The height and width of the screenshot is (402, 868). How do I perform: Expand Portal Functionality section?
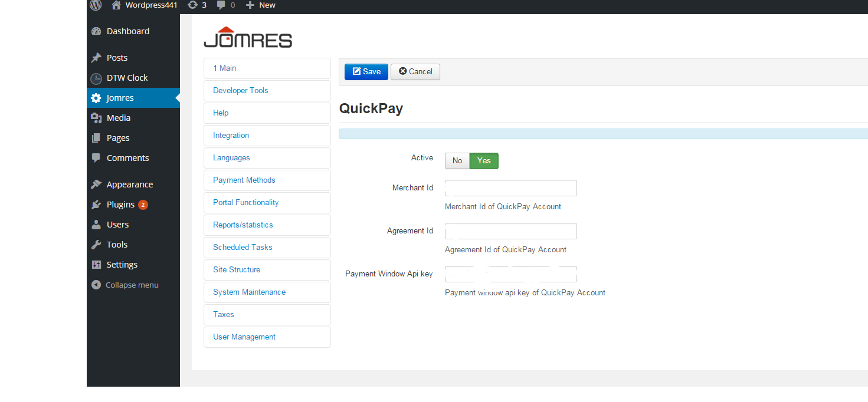tap(267, 203)
